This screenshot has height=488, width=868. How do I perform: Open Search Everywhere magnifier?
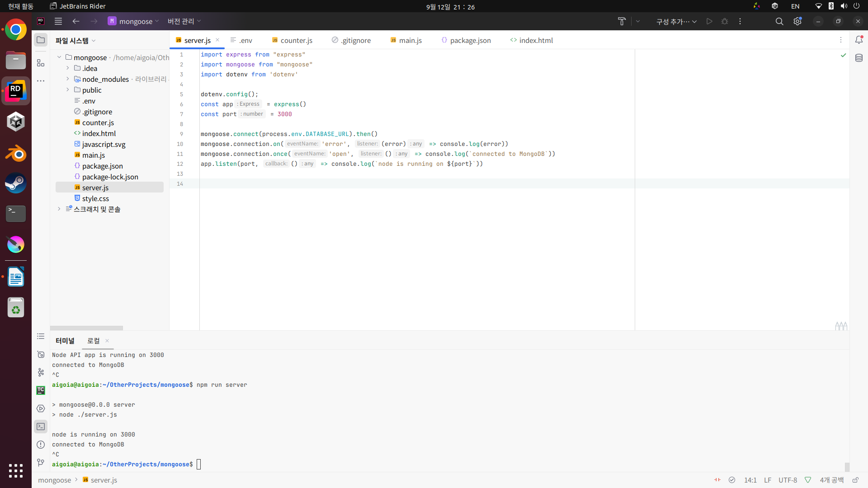tap(779, 21)
